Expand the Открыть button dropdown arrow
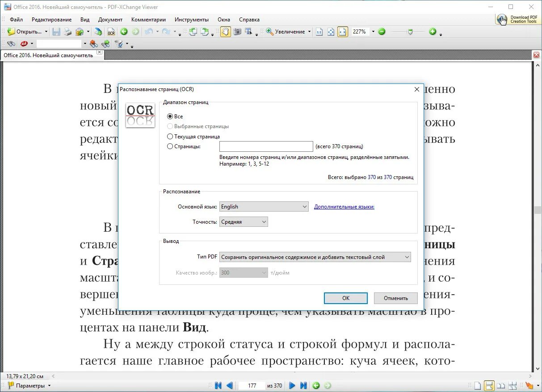The height and width of the screenshot is (392, 542). tap(46, 32)
